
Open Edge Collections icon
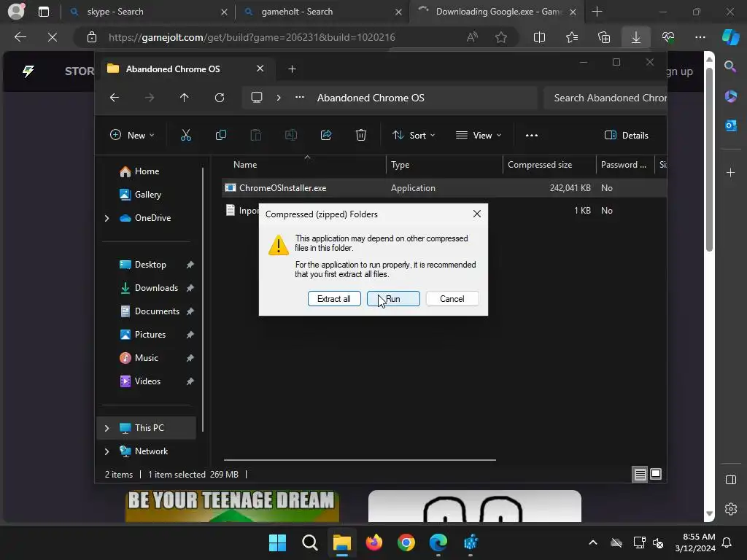[x=604, y=37]
